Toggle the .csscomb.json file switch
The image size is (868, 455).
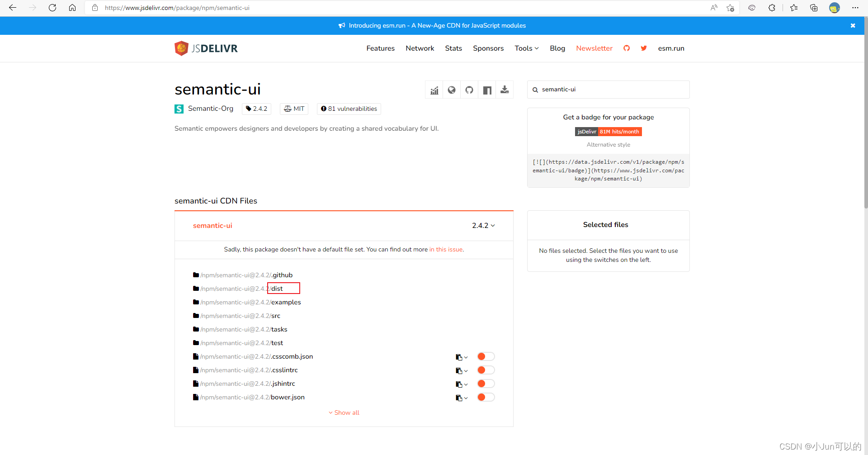tap(486, 356)
